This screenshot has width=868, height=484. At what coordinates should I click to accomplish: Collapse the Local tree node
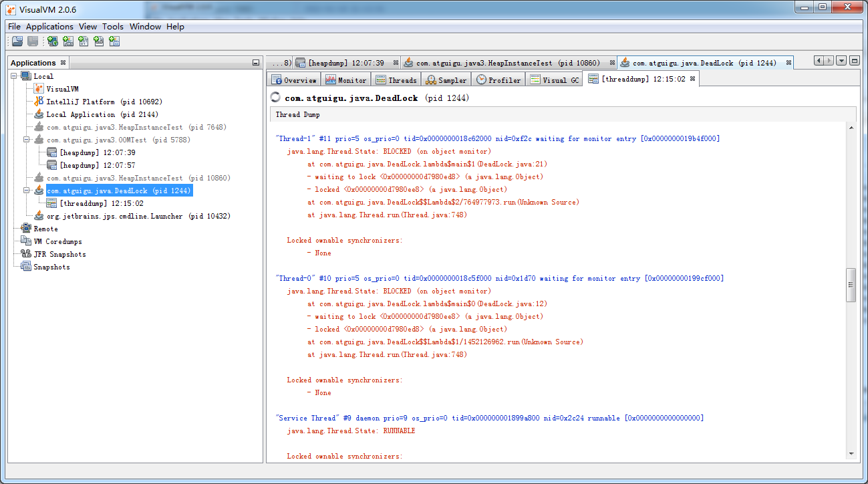(x=15, y=76)
